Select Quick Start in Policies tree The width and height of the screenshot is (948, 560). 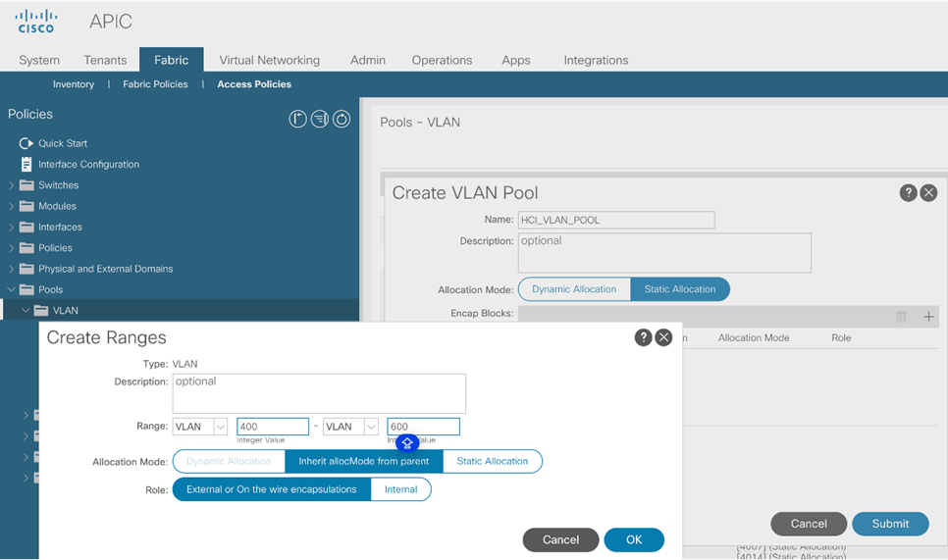coord(63,143)
